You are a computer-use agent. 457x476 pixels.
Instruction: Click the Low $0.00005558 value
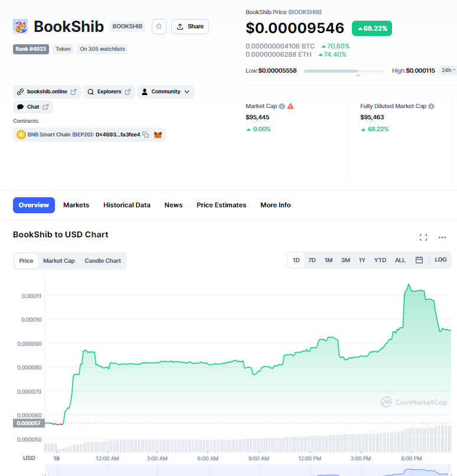pos(278,70)
